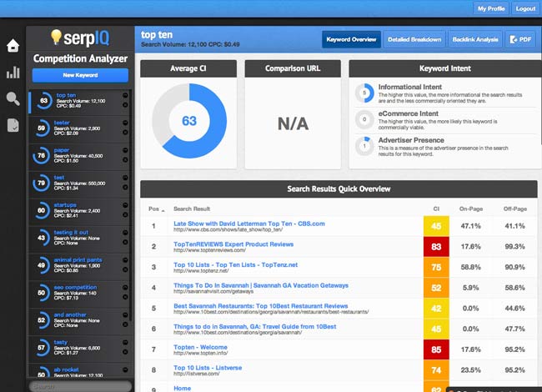Click the 59 score ring beside tester keyword
Image resolution: width=542 pixels, height=392 pixels.
41,128
